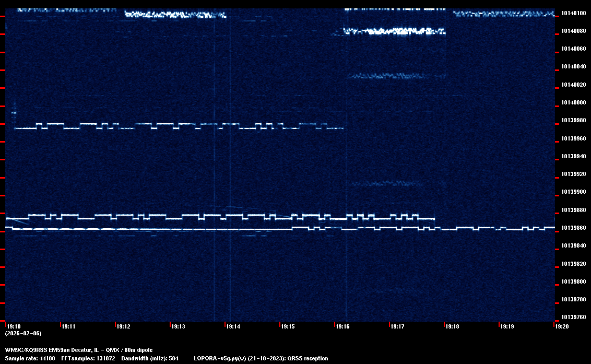Click the QRSS reception label
The width and height of the screenshot is (591, 364).
(x=308, y=358)
